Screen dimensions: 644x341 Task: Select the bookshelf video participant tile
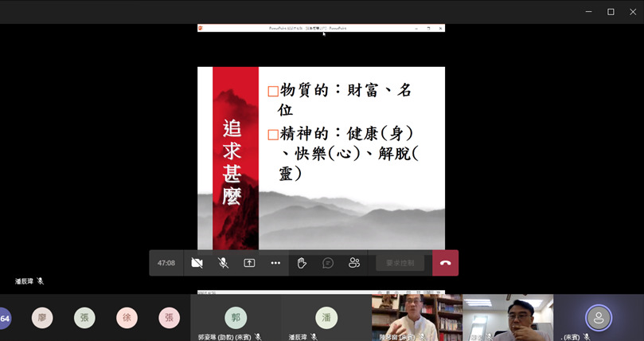coord(417,318)
